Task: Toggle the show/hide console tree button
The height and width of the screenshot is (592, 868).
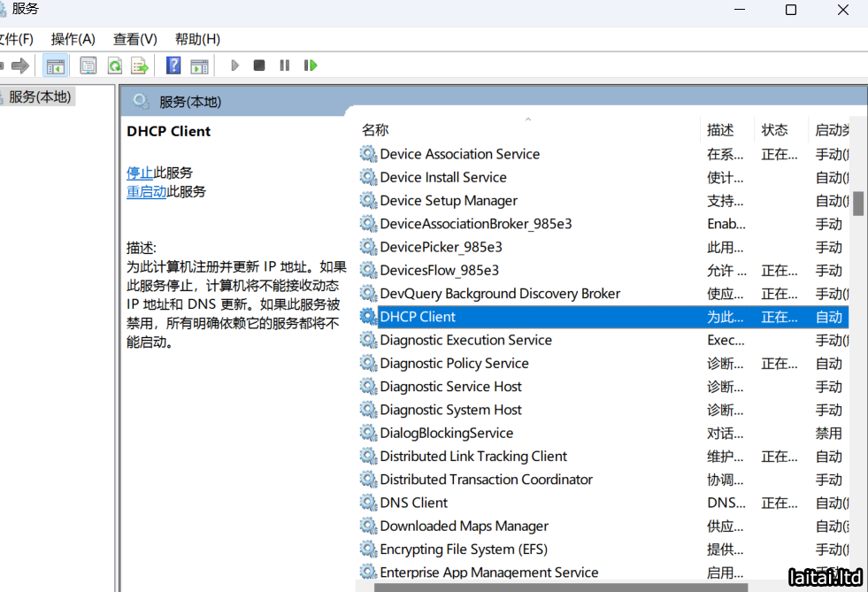Action: coord(55,65)
